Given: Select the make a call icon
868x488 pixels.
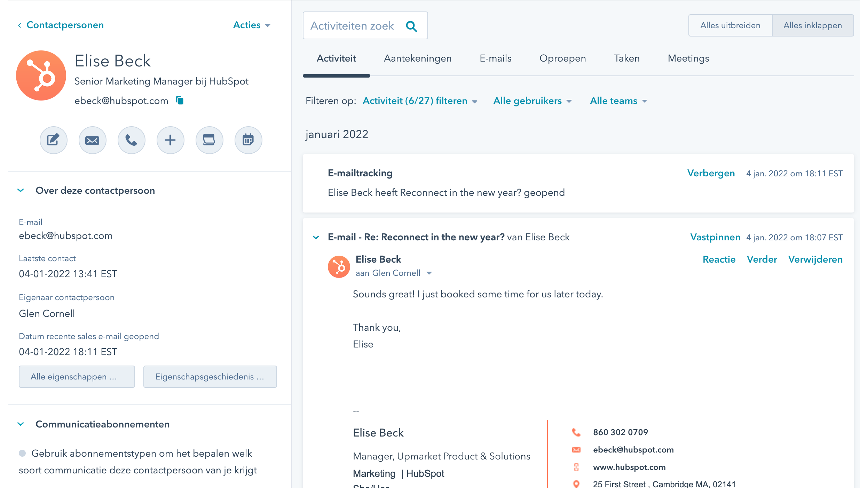Looking at the screenshot, I should 131,140.
